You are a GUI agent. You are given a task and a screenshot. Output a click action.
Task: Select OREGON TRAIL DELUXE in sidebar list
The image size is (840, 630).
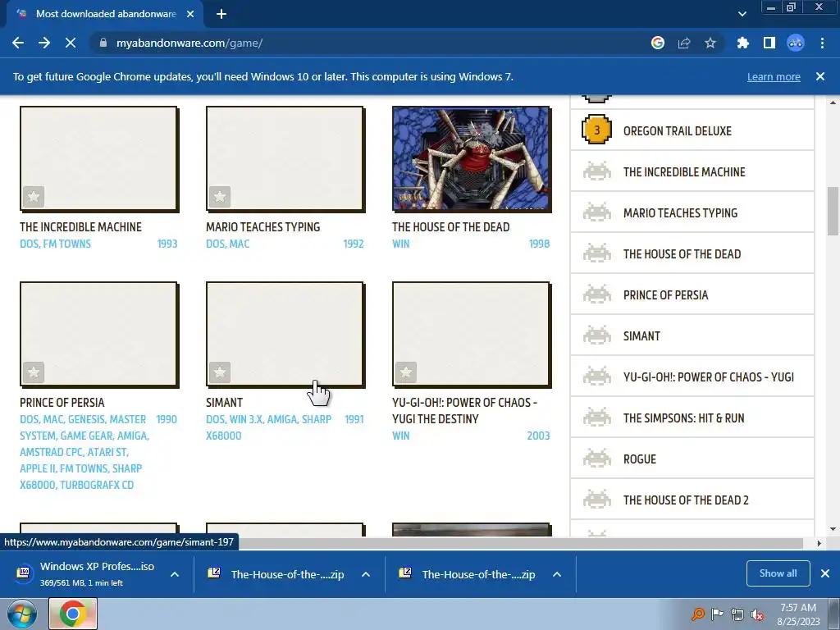(692, 130)
